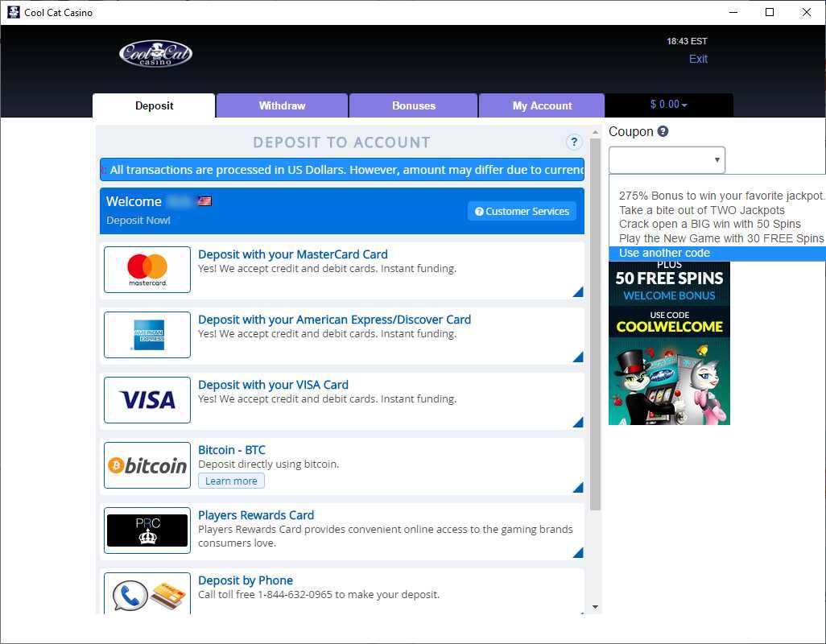Click the Exit link

pyautogui.click(x=698, y=59)
